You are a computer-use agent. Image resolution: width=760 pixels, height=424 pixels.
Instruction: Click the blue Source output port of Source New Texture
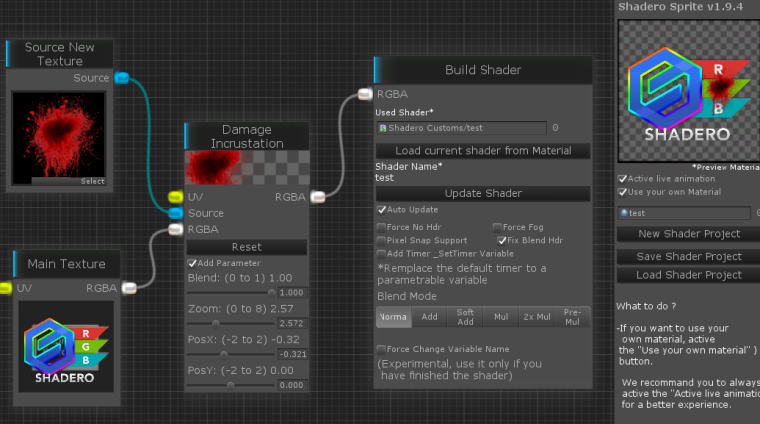(x=122, y=78)
